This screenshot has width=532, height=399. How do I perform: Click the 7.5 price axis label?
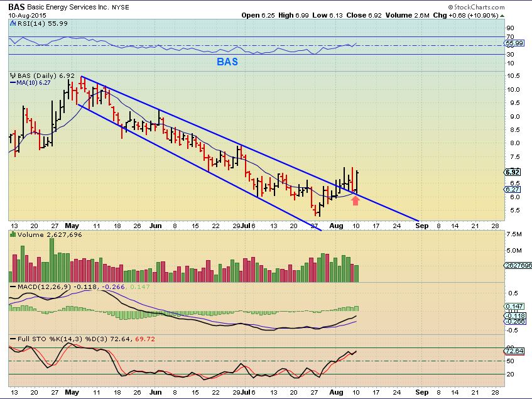(514, 156)
